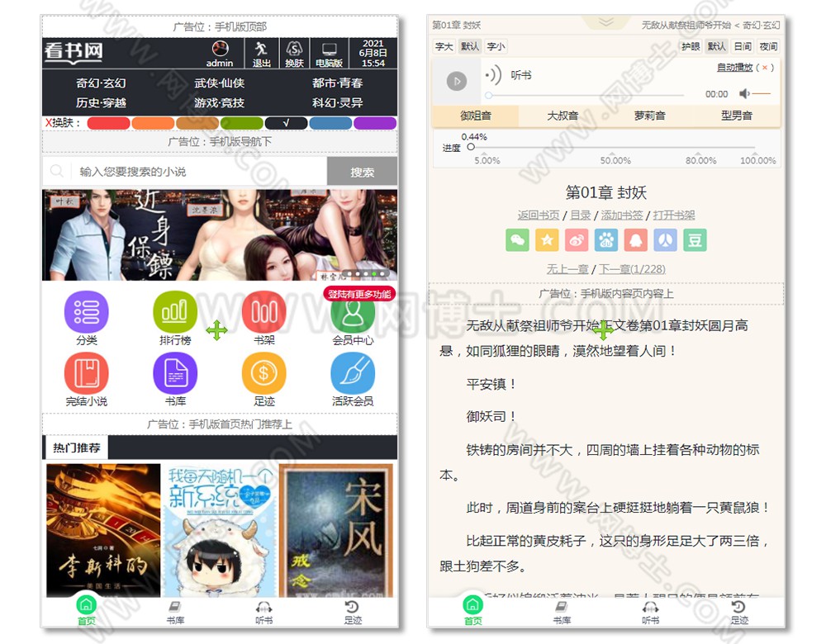
Task: Click 打开书架 link
Action: (x=674, y=215)
